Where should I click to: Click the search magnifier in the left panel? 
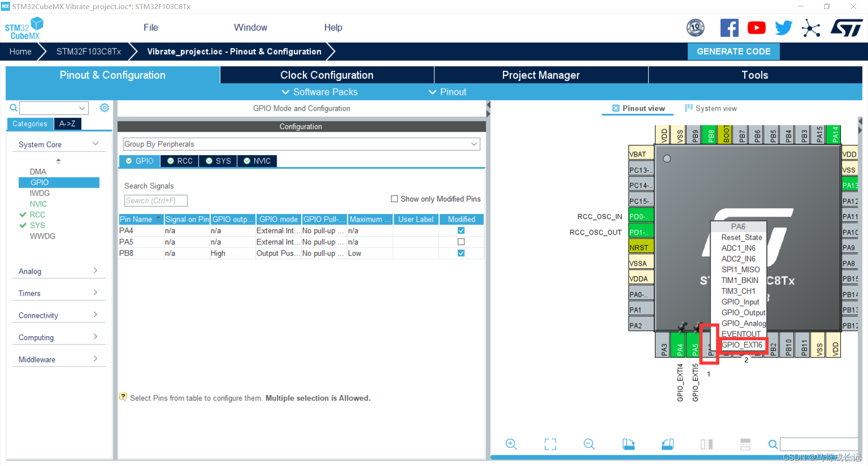tap(14, 108)
